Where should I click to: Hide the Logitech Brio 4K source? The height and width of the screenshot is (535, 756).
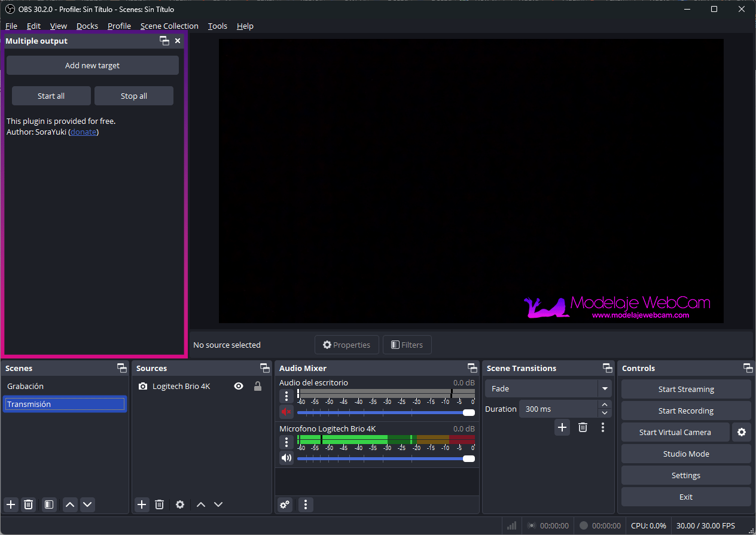[239, 387]
